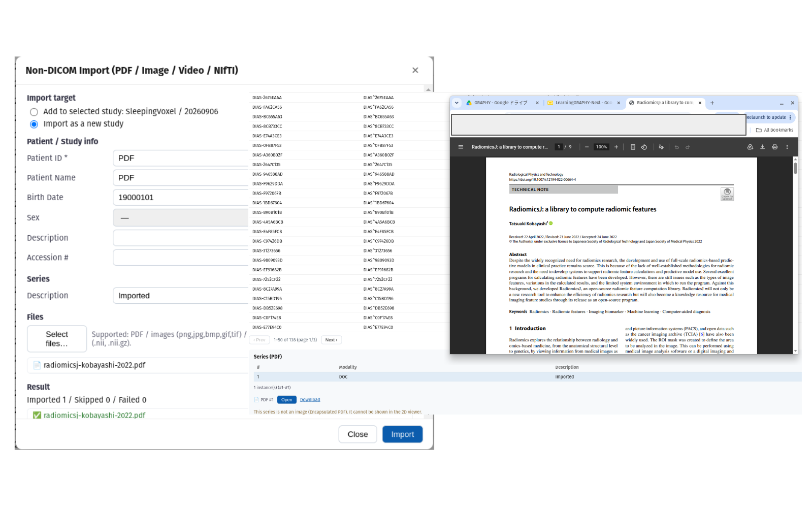The height and width of the screenshot is (507, 812).
Task: Click the patient name cell DIAS^946588AD
Action: (x=379, y=174)
